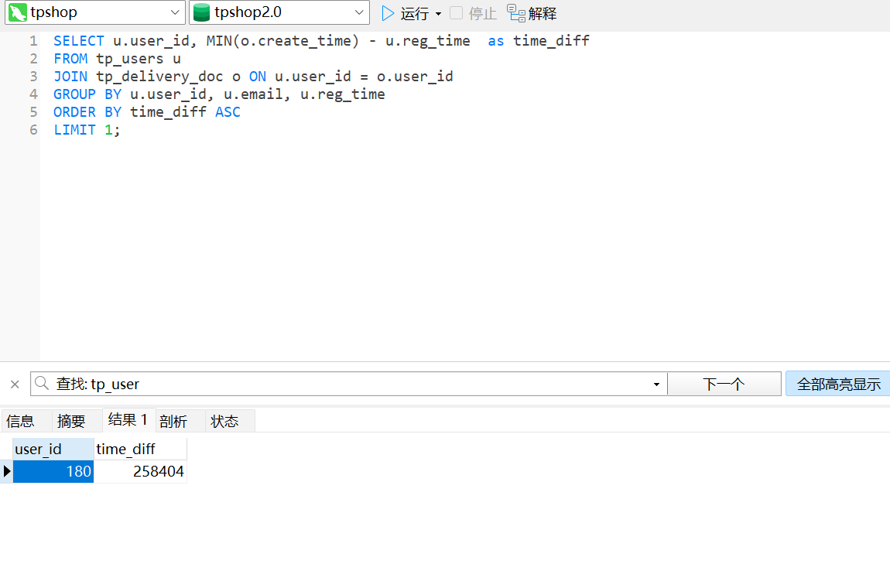Click the 解释 explain plan icon
The image size is (890, 588).
516,13
